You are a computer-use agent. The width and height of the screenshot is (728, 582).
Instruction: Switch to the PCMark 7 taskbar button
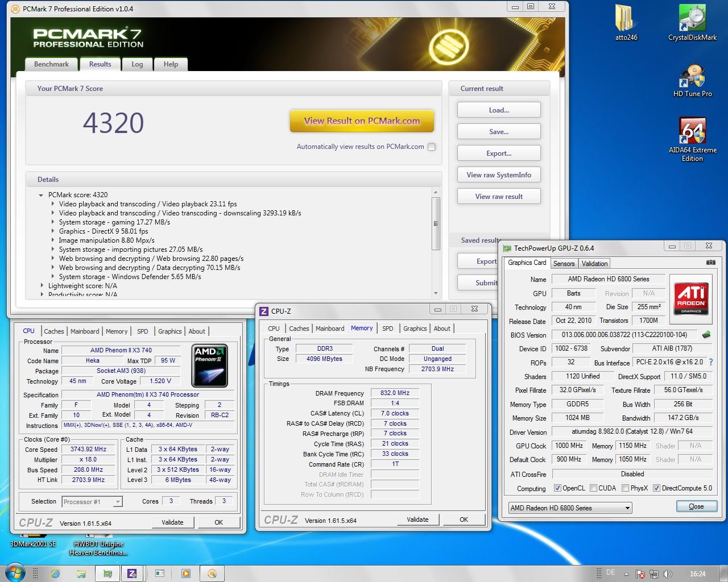[x=212, y=573]
